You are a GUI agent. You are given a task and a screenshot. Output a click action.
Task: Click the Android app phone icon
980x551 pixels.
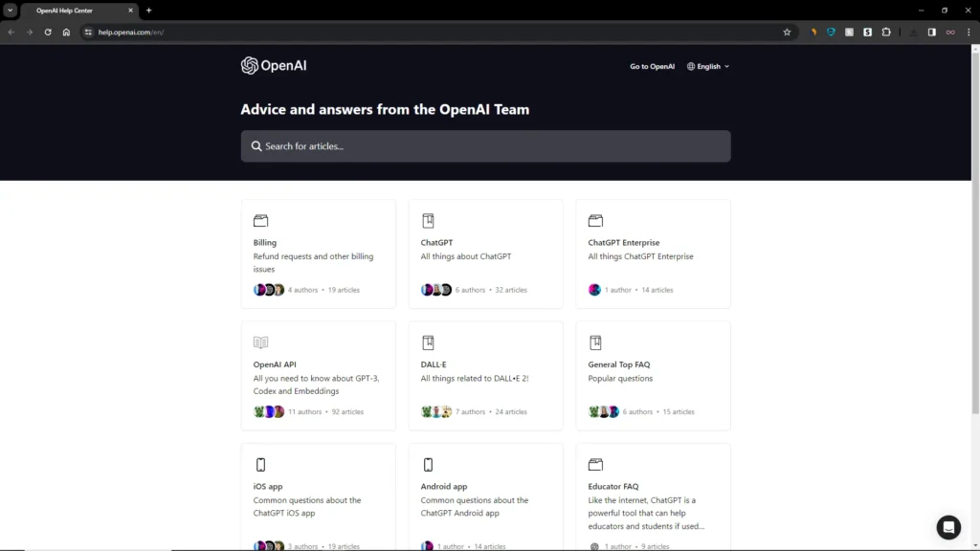click(428, 465)
